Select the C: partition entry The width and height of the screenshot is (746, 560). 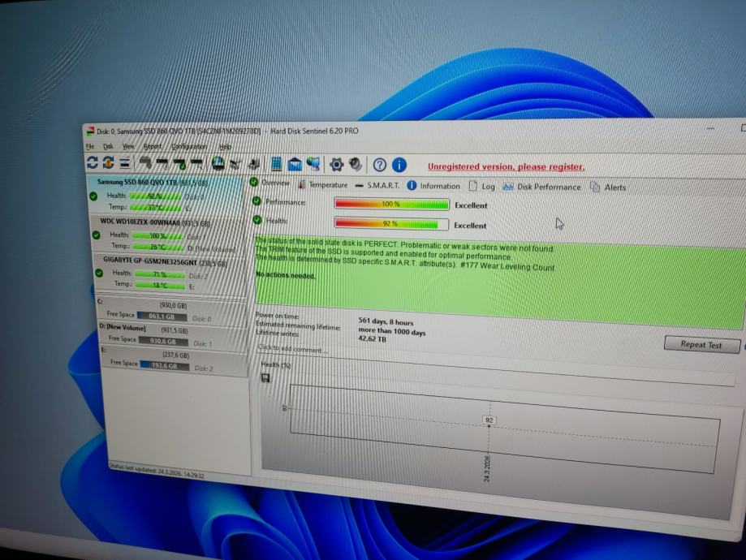tap(171, 311)
